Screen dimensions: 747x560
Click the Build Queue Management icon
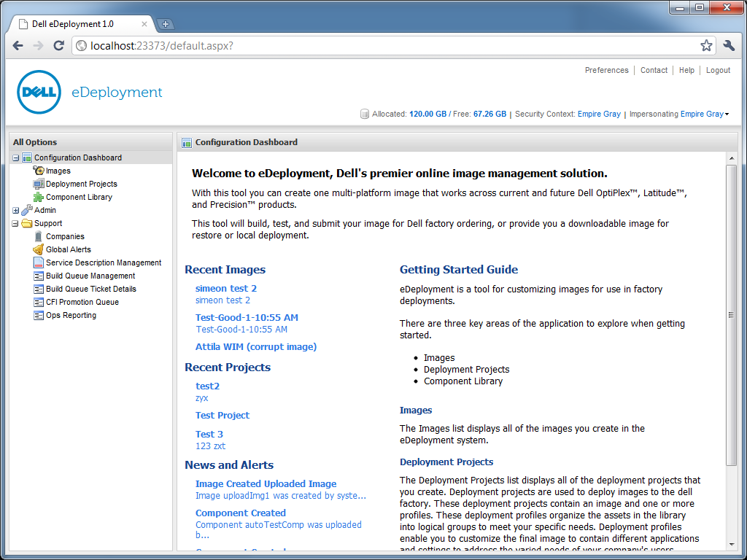pyautogui.click(x=39, y=276)
